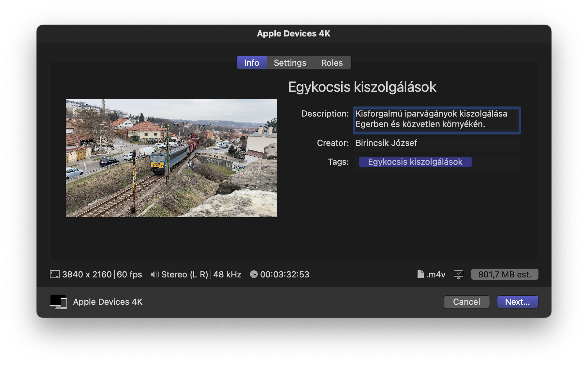The width and height of the screenshot is (588, 366).
Task: Click the Description text field
Action: coord(437,120)
